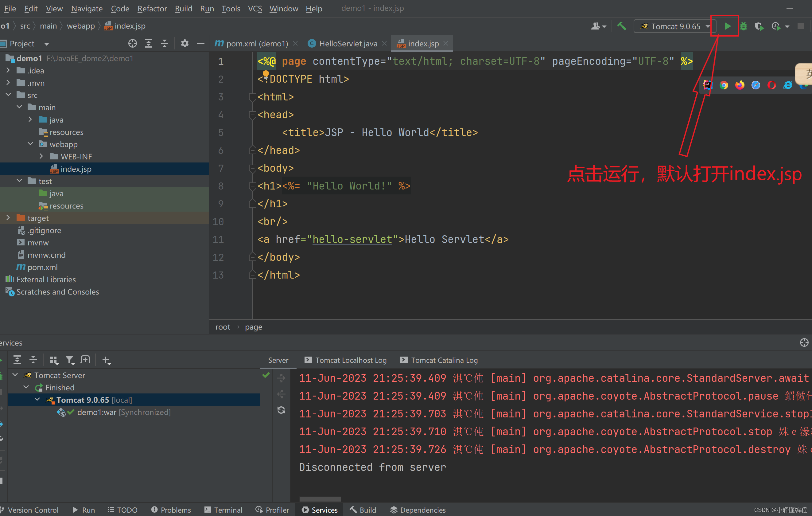This screenshot has width=812, height=516.
Task: Collapse the html fold marker at line 3
Action: tap(252, 97)
